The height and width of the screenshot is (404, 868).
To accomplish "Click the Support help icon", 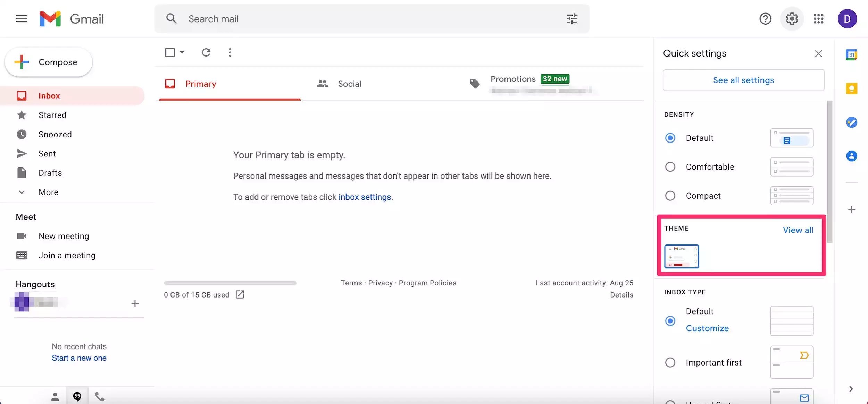I will click(765, 19).
